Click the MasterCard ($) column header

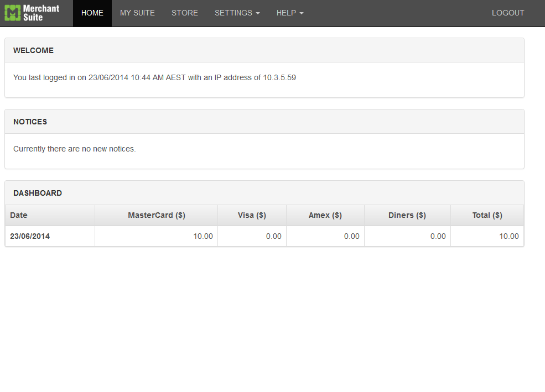click(x=157, y=215)
